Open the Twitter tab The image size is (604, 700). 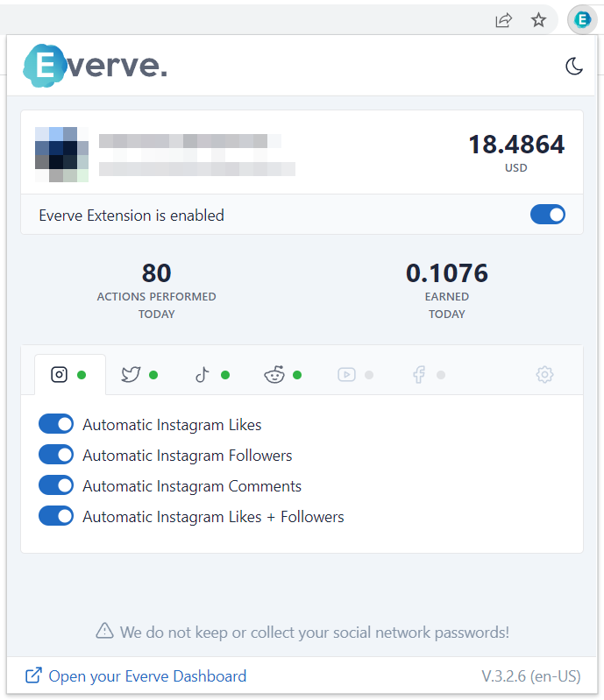coord(131,375)
